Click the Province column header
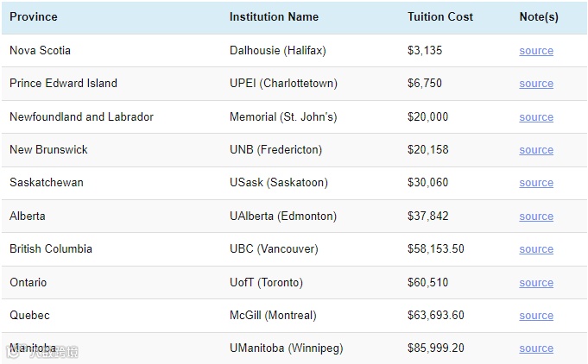The height and width of the screenshot is (364, 588). coord(34,16)
